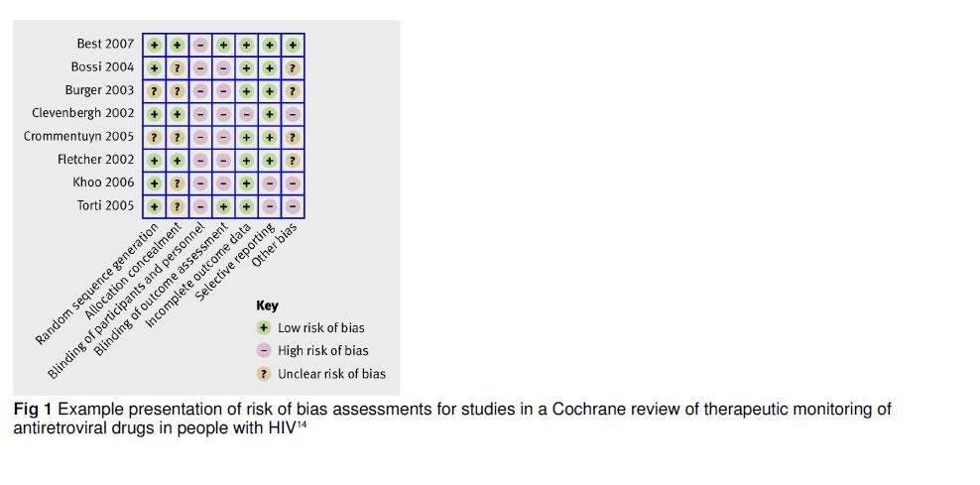Image resolution: width=980 pixels, height=485 pixels.
Task: Click Crommentuyn 2005's selective reporting plus icon
Action: click(x=270, y=138)
